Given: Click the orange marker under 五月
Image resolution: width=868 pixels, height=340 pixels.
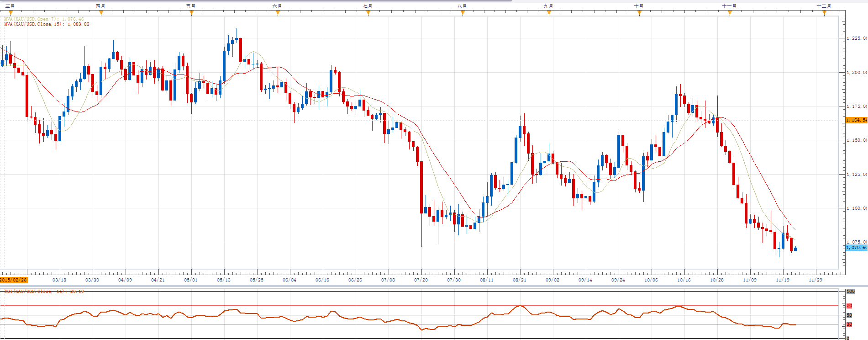Looking at the screenshot, I should pyautogui.click(x=191, y=13).
